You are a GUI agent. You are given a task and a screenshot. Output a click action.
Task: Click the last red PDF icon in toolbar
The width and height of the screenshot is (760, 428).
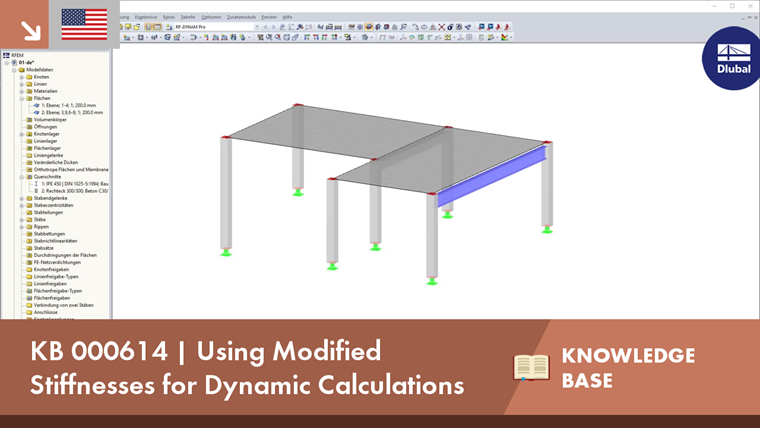coord(507,27)
